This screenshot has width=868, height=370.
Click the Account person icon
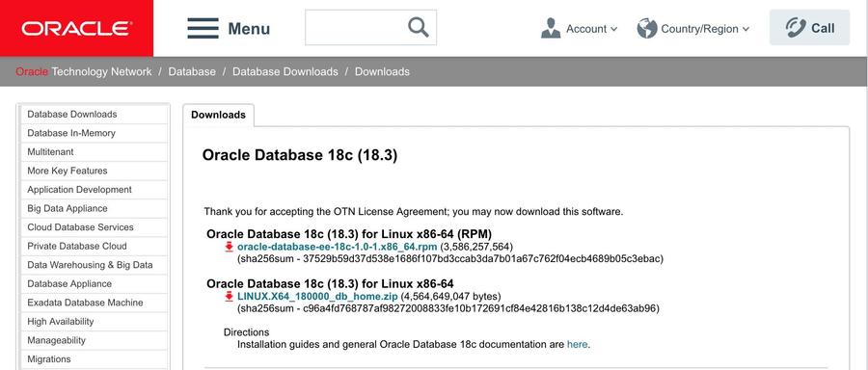551,28
